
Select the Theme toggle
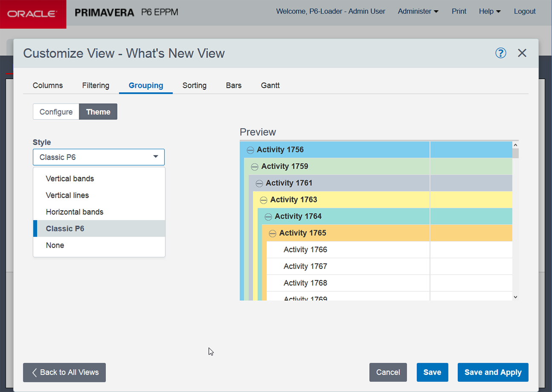[x=98, y=112]
